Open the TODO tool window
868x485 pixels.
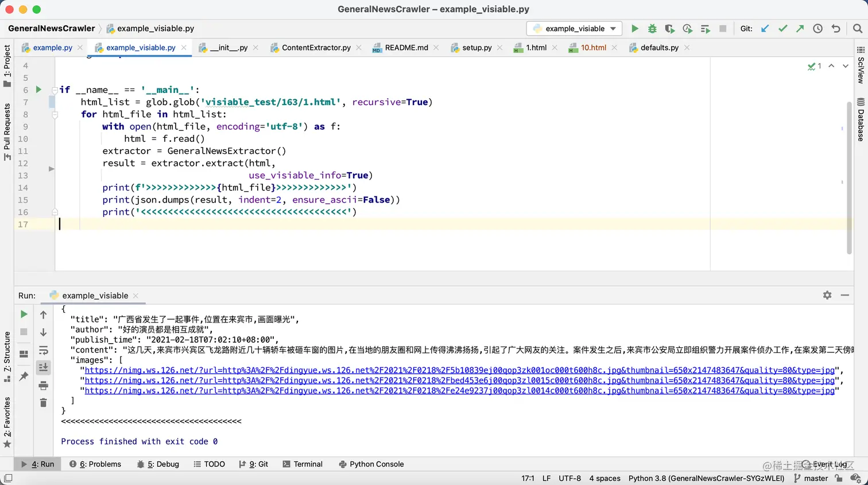pos(209,464)
